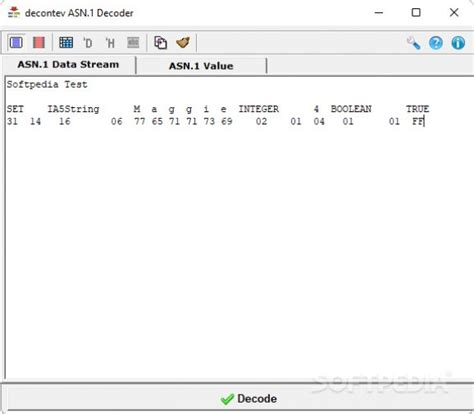This screenshot has height=414, width=474.
Task: Switch to the ASN.1 Data Stream tab
Action: coord(68,65)
